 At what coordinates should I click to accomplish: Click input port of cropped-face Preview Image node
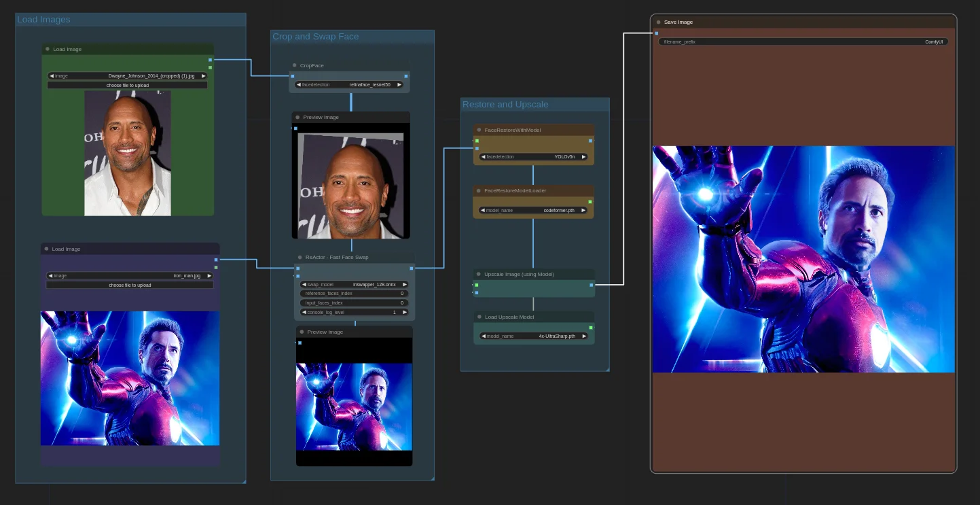click(295, 128)
